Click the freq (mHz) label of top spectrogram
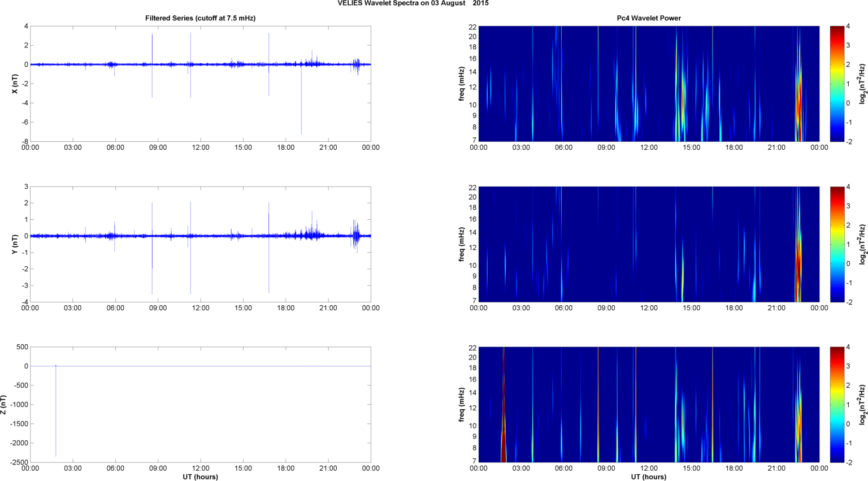Viewport: 868px width, 481px height. click(x=462, y=84)
